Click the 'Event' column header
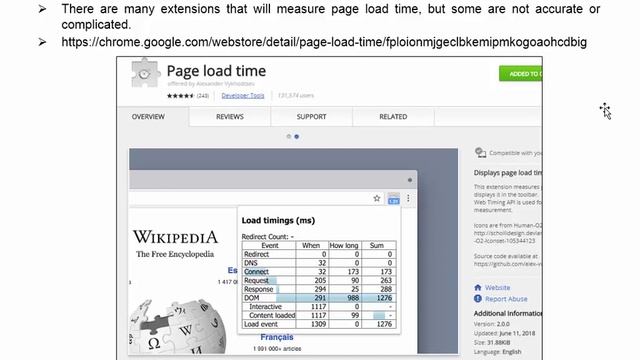640x360 pixels. [270, 245]
